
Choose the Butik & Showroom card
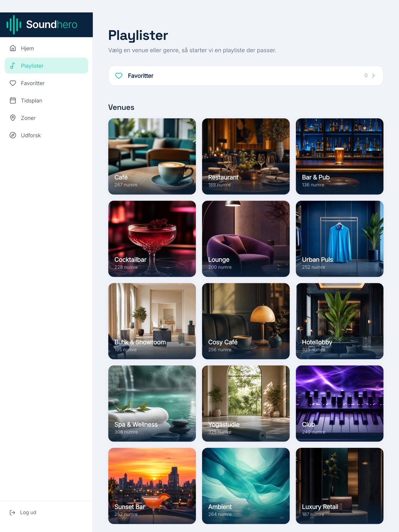pyautogui.click(x=152, y=321)
